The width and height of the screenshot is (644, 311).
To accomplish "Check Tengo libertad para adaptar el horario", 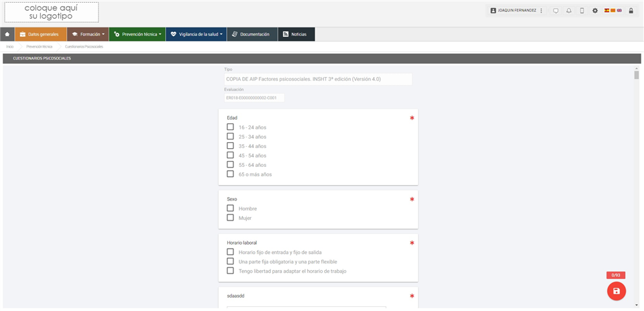I will click(230, 270).
